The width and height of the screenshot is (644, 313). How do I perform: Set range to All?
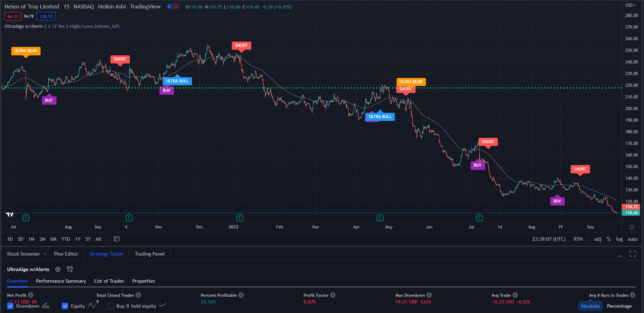98,239
